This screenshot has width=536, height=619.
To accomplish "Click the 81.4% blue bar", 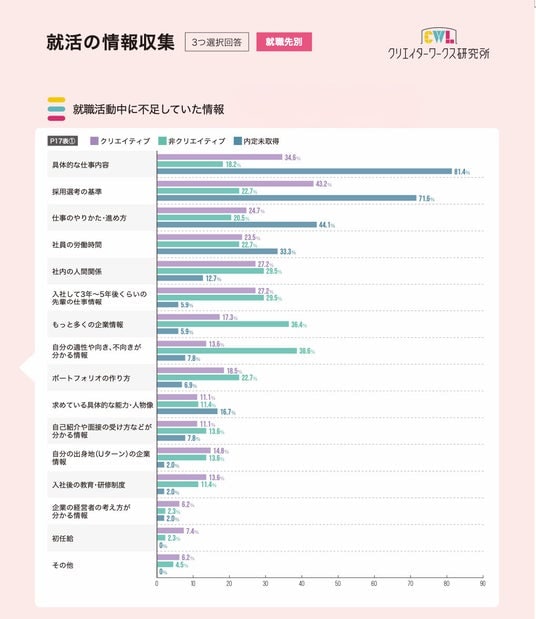I will coord(304,171).
